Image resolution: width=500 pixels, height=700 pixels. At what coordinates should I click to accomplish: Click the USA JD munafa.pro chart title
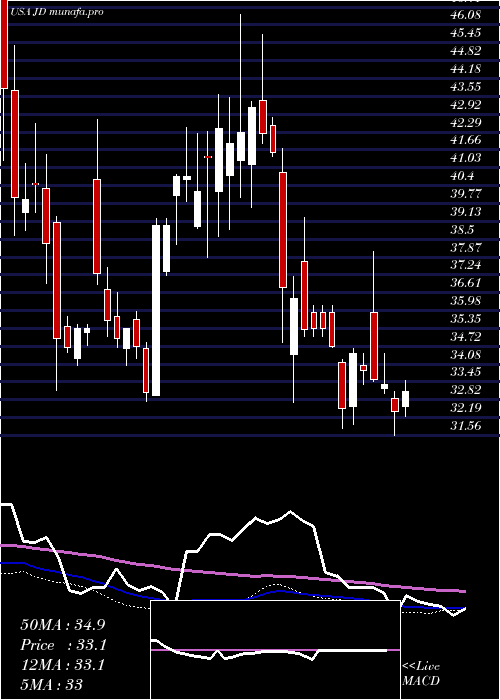[x=57, y=12]
